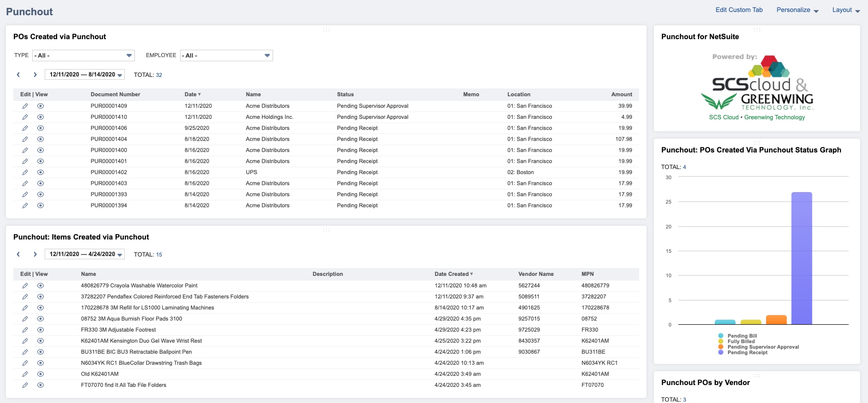Open the Personalize menu

coord(797,10)
